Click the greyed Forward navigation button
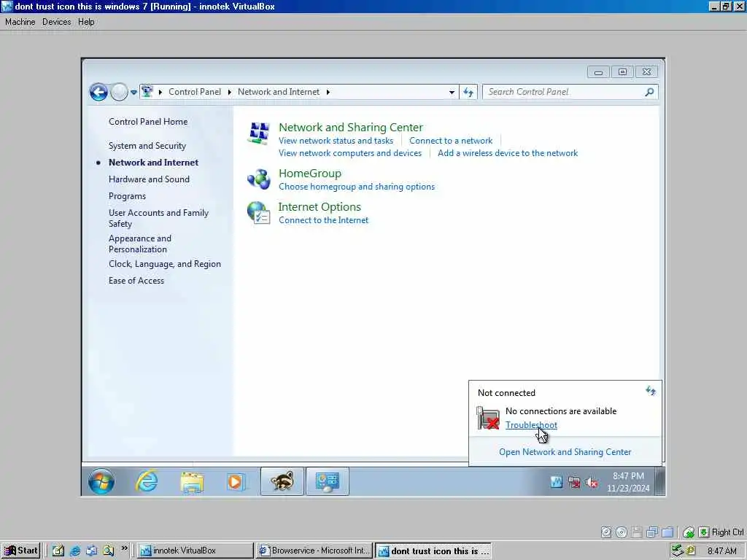Viewport: 747px width, 560px height. [119, 92]
